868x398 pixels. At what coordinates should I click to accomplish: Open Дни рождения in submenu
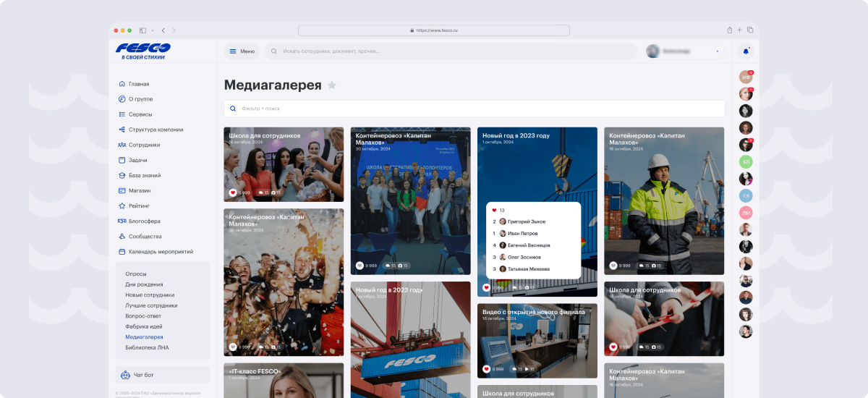click(x=144, y=284)
